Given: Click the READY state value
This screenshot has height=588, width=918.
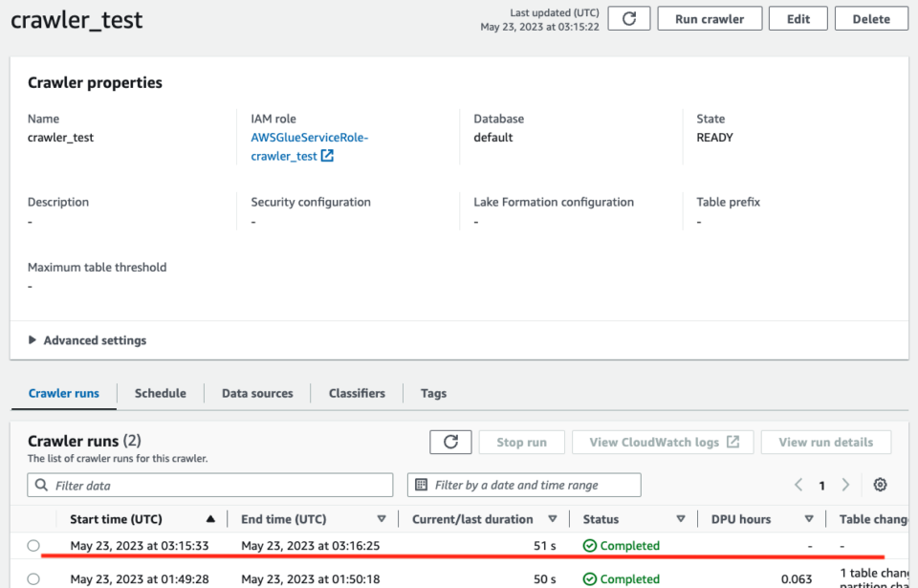Looking at the screenshot, I should (714, 138).
